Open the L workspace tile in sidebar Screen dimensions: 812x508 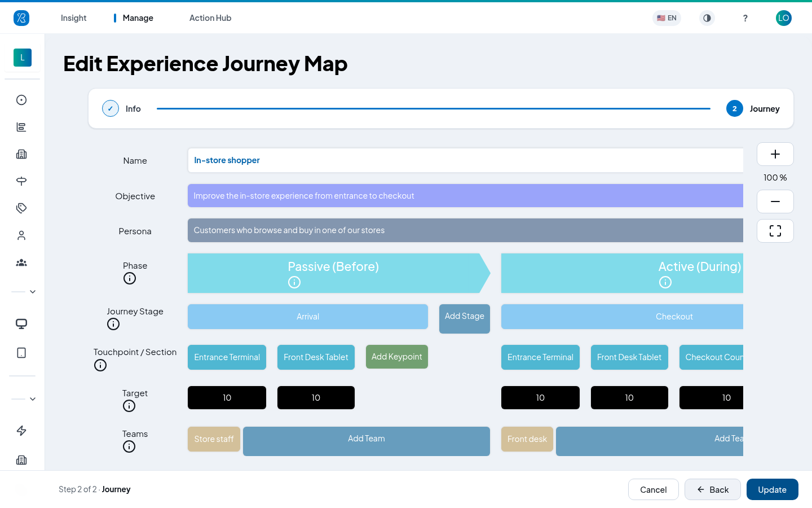23,58
